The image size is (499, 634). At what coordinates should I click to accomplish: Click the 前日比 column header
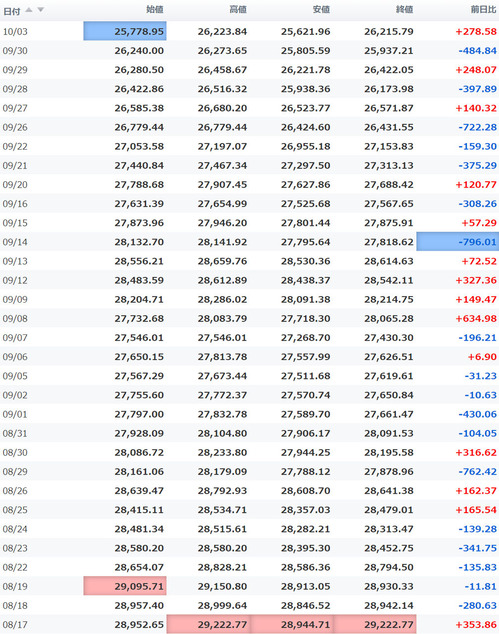(484, 10)
